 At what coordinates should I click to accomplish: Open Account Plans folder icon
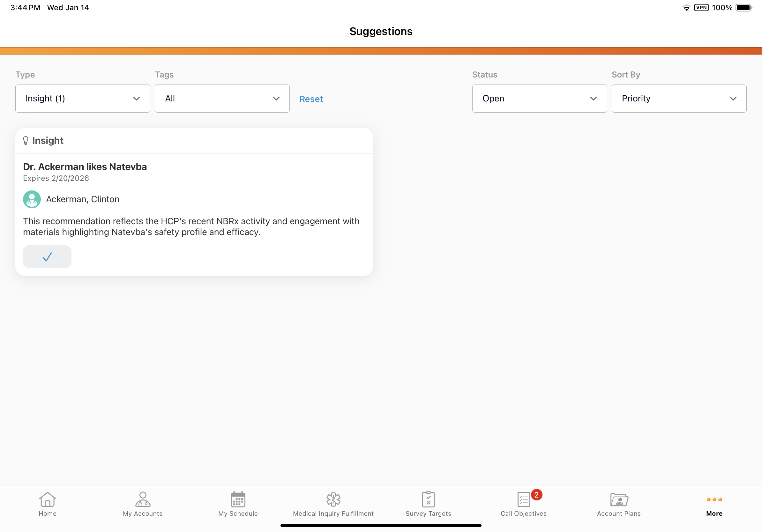[619, 499]
